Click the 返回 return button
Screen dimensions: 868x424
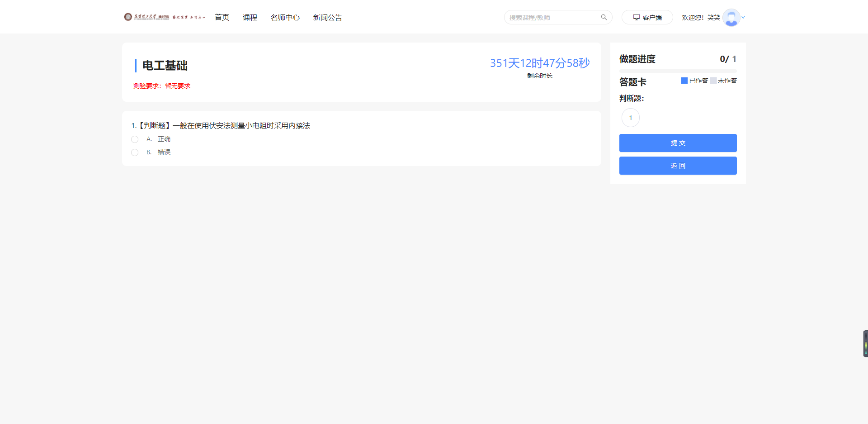(x=678, y=165)
